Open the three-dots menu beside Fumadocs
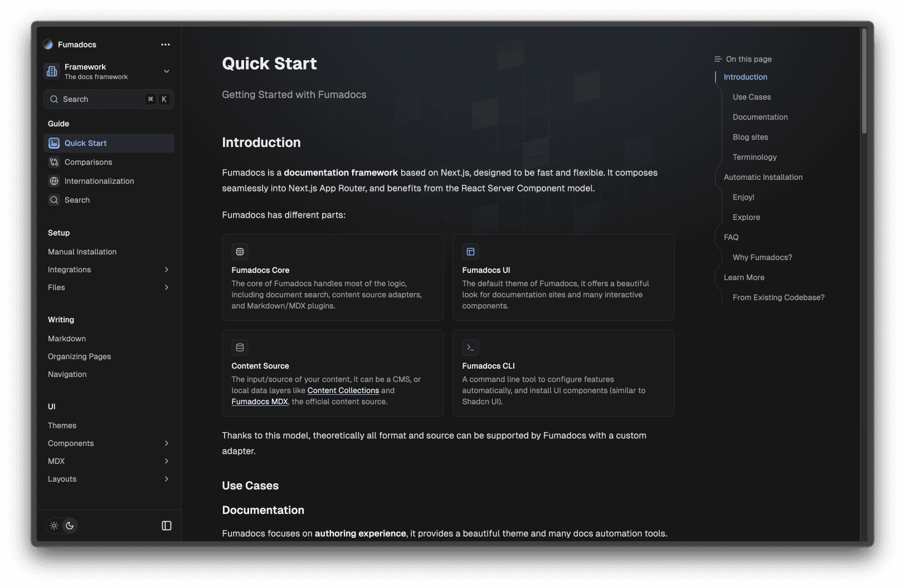Screen dimensions: 905x588 click(x=166, y=45)
